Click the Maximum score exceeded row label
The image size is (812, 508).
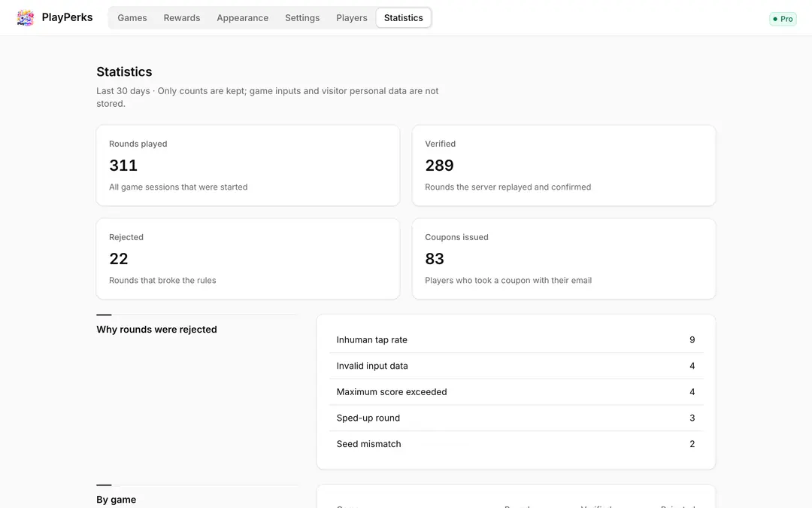(392, 392)
